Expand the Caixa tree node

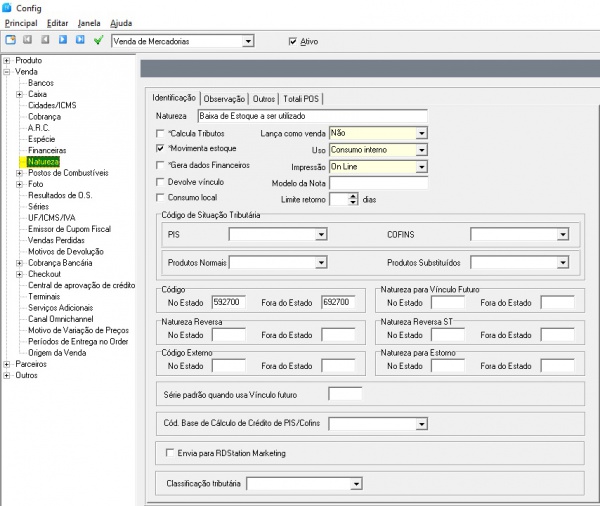19,94
